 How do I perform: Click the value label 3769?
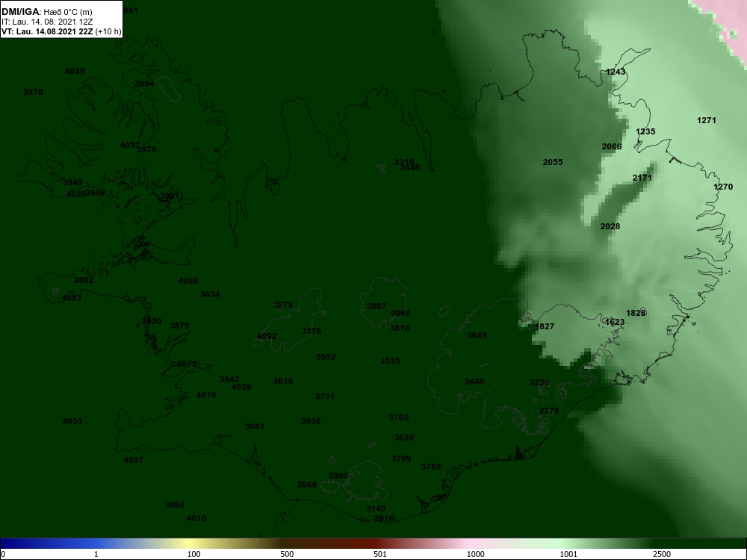pos(431,467)
